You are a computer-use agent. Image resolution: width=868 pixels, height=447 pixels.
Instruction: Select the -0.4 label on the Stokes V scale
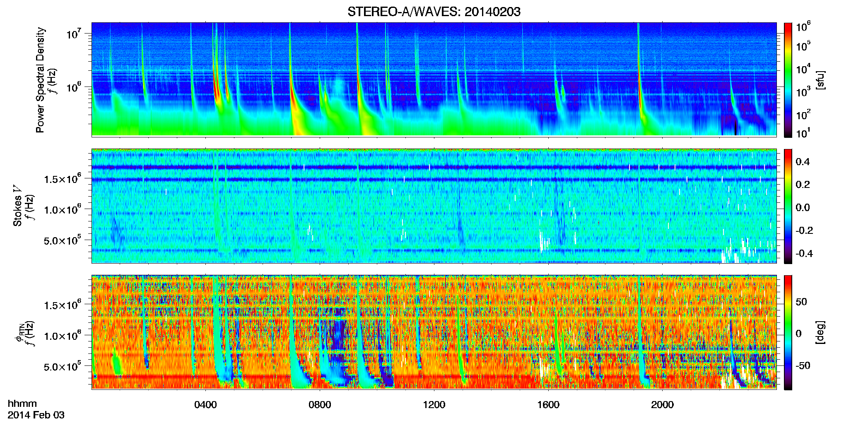pyautogui.click(x=804, y=253)
